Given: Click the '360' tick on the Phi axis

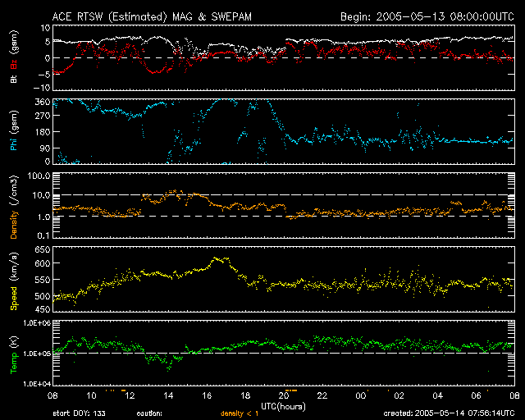Looking at the screenshot, I should 43,102.
